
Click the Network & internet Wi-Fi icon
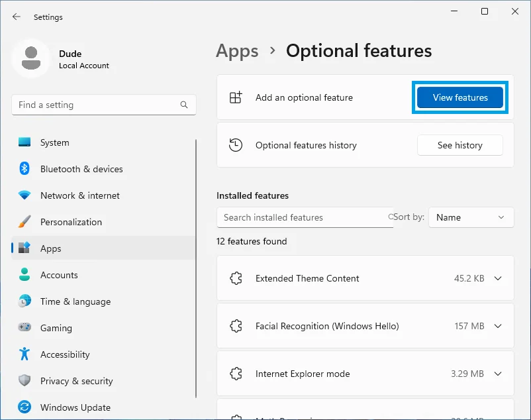pos(24,195)
